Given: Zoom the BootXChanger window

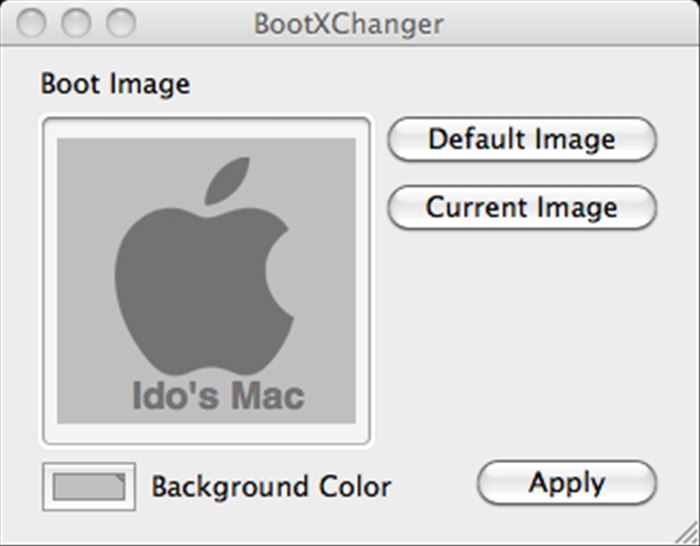Looking at the screenshot, I should (121, 22).
